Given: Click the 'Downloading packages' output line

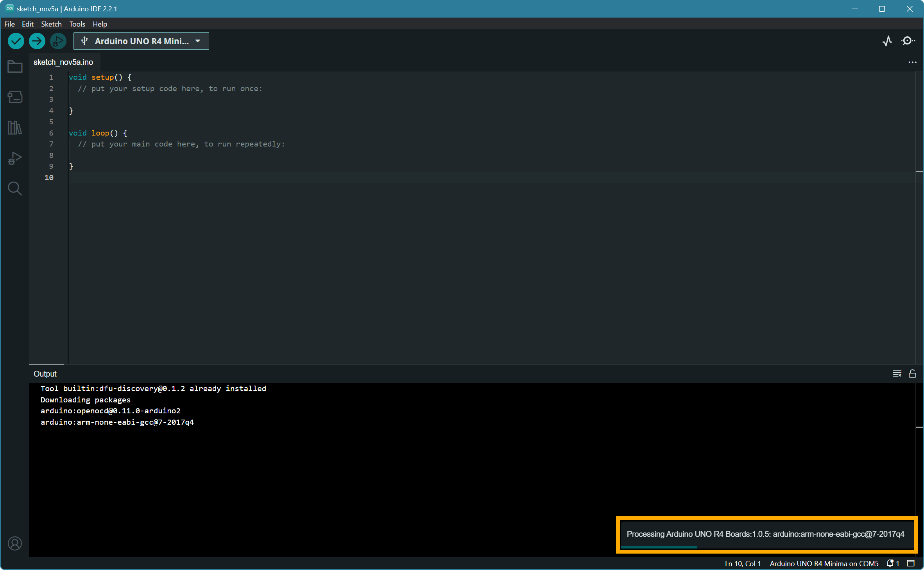Looking at the screenshot, I should tap(86, 400).
